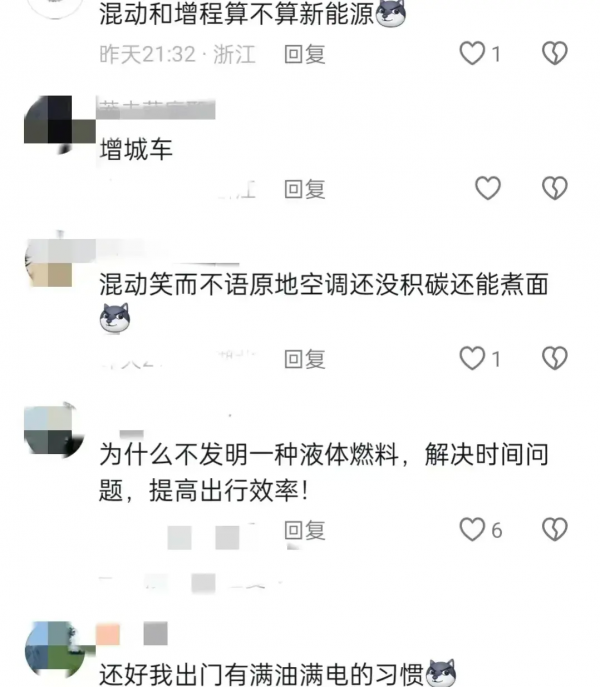Open the avatar of the 液体燃料 commenter
This screenshot has width=600, height=687.
54,430
